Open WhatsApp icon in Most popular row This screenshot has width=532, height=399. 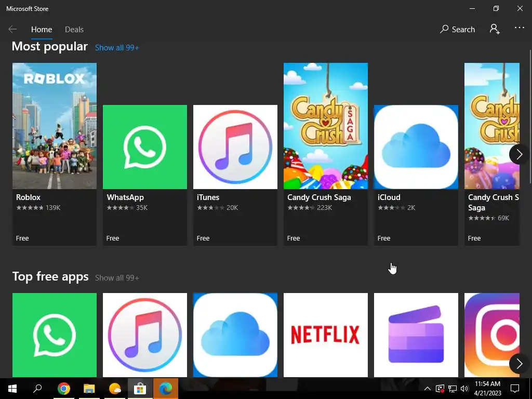coord(145,147)
